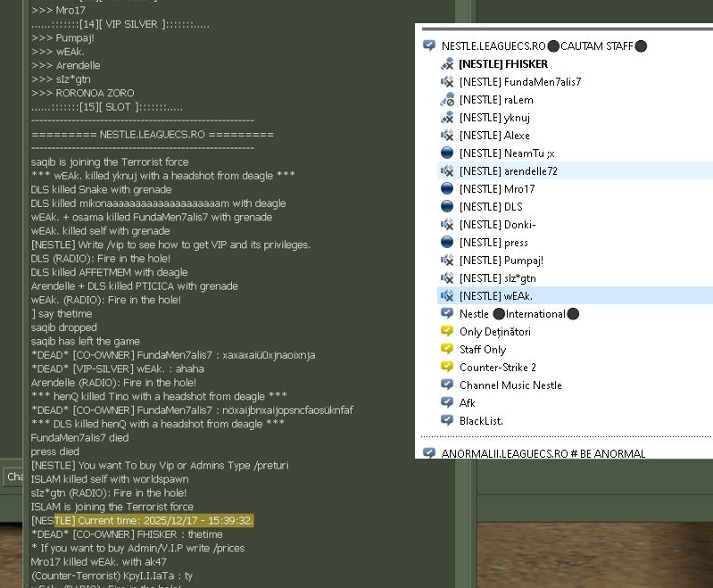This screenshot has height=588, width=713.
Task: Select the NESTLE.LEAGUECS.RO CAUTAM STAFF channel
Action: 543,46
